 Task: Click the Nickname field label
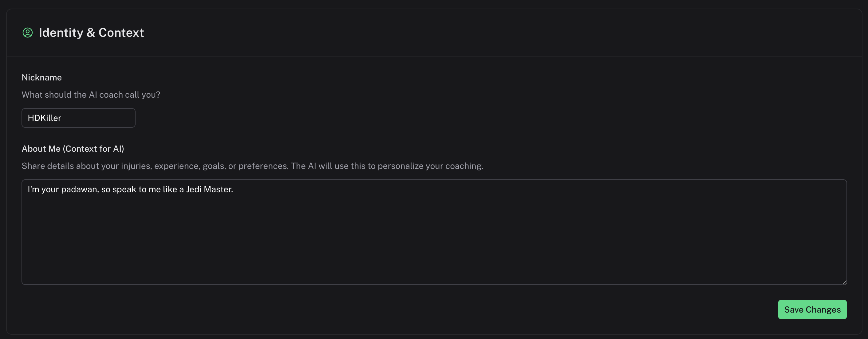[x=42, y=77]
